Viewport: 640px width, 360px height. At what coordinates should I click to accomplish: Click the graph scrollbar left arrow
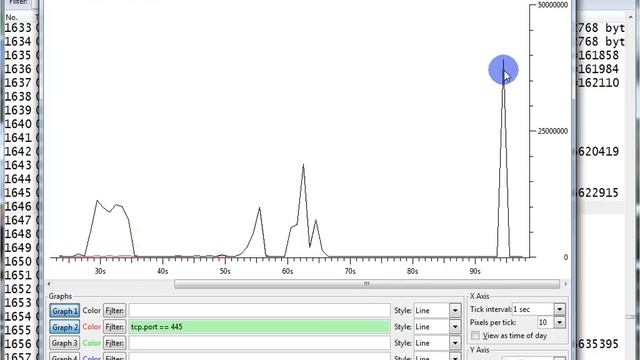49,284
